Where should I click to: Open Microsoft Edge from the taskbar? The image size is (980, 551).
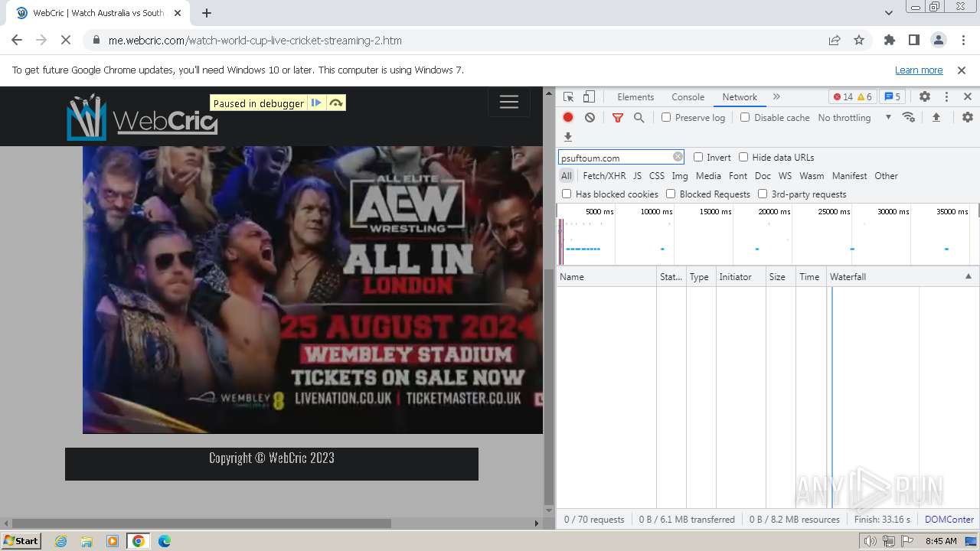pos(164,541)
